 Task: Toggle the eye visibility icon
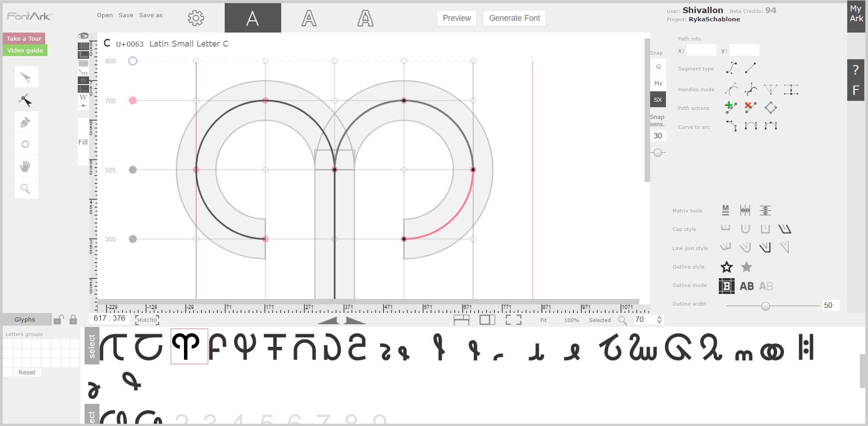(x=83, y=36)
